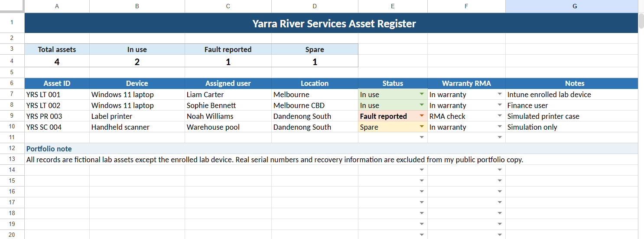
Task: Click the Melbourne CBD cell
Action: [315, 105]
